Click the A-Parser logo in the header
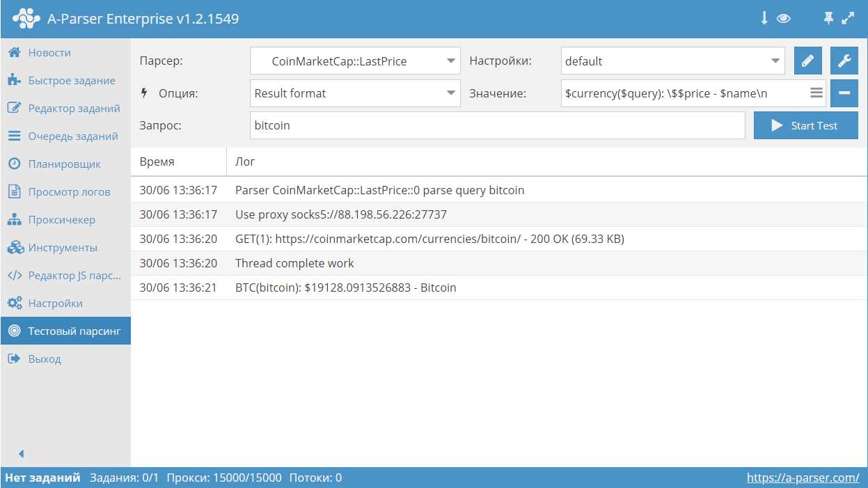 [26, 19]
